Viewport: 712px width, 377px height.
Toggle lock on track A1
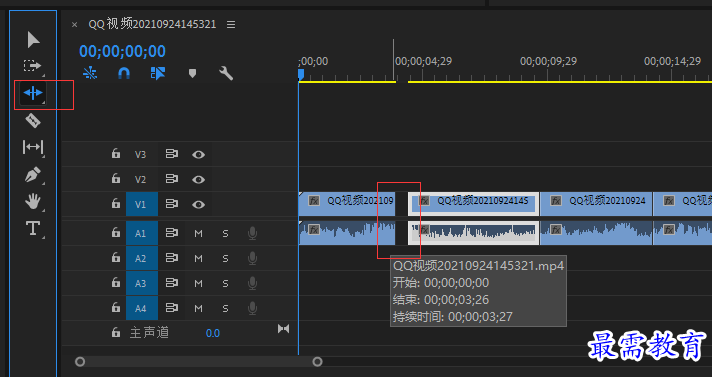point(116,233)
